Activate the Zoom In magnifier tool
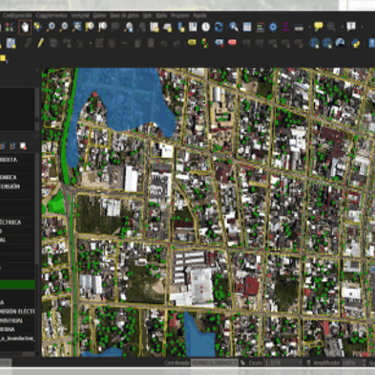Screen dimensions: 375x375 click(x=51, y=27)
